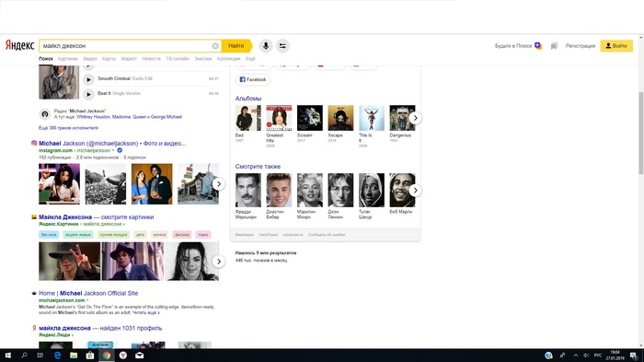This screenshot has width=644, height=362.
Task: Open the Facebook profile button
Action: point(253,79)
